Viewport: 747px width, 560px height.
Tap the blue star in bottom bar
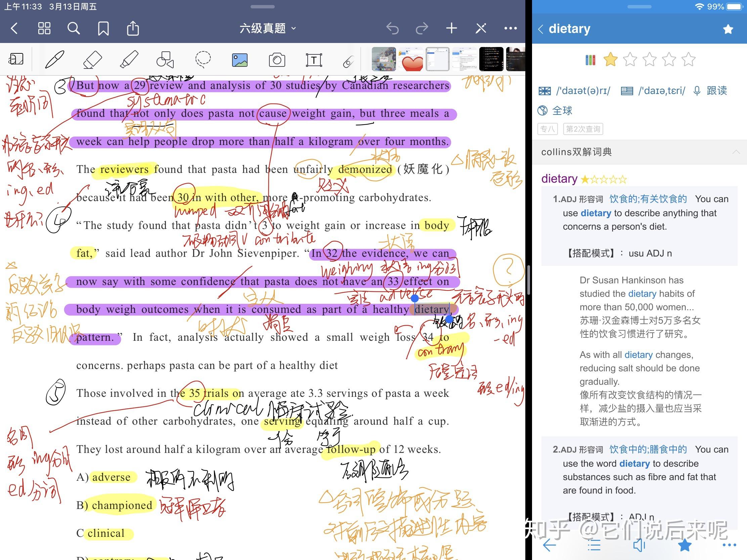685,545
